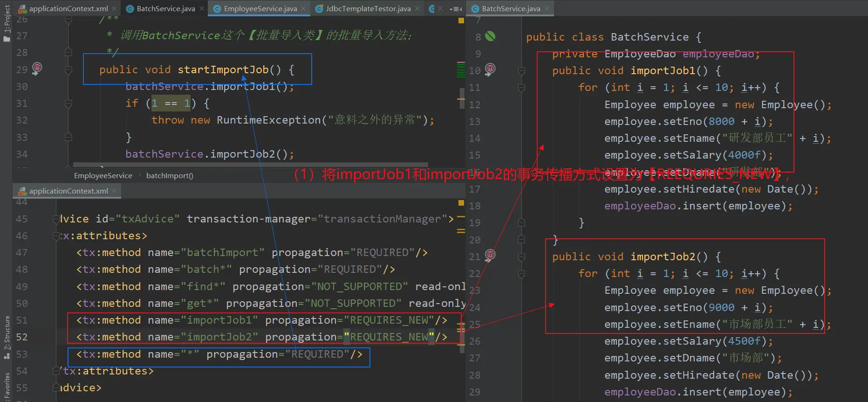Click the EmployeeService breadcrumb
This screenshot has width=868, height=402.
[103, 175]
